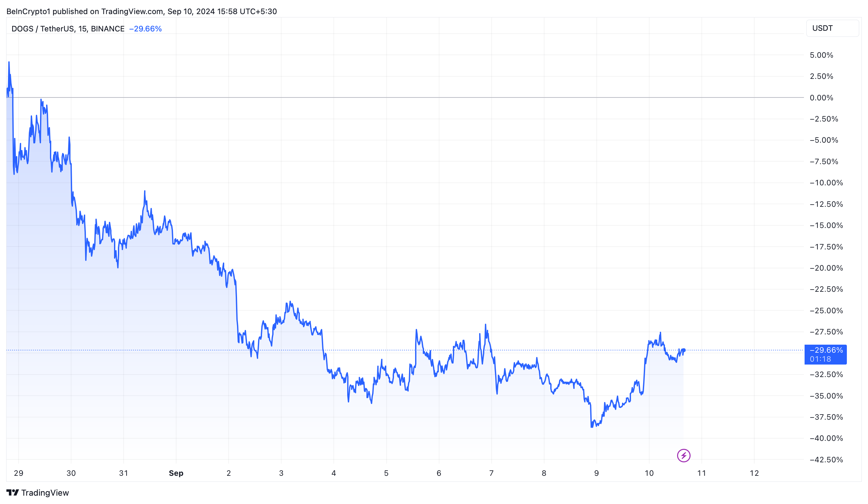Image resolution: width=868 pixels, height=504 pixels.
Task: Click the 5.00% label on price axis
Action: (821, 55)
